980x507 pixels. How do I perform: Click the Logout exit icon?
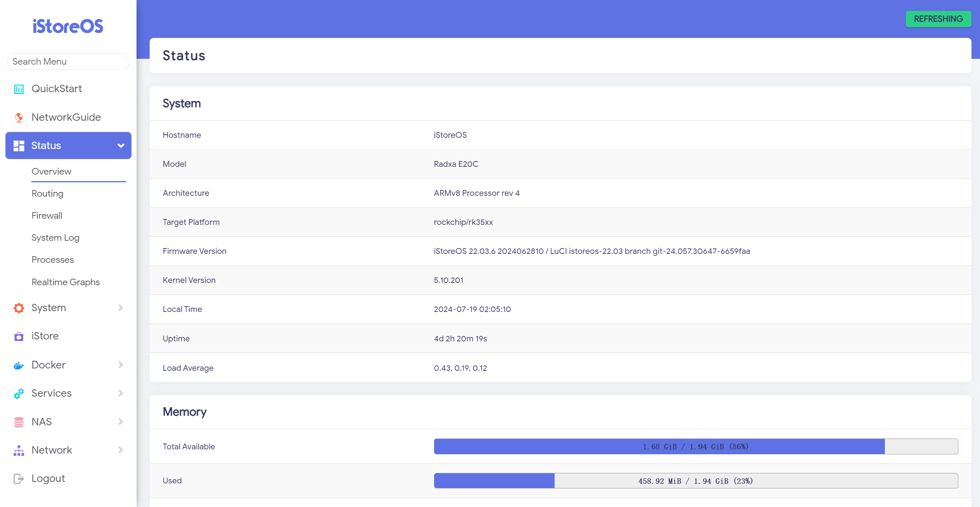pyautogui.click(x=19, y=479)
